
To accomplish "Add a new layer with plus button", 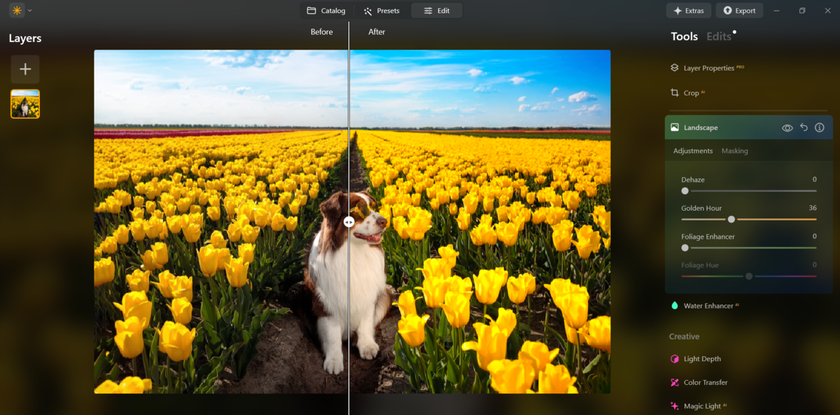I will click(x=25, y=69).
